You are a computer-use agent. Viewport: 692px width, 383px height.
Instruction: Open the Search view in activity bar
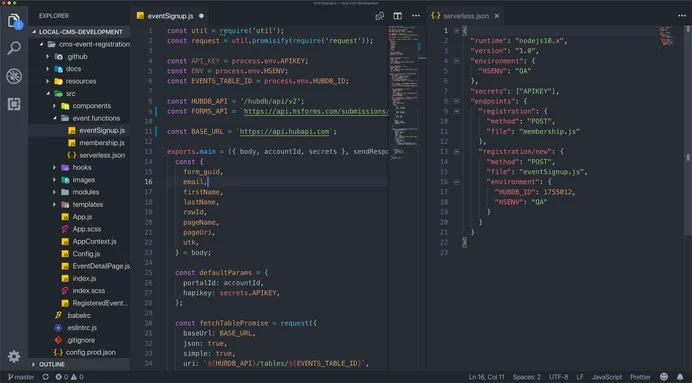pyautogui.click(x=14, y=48)
